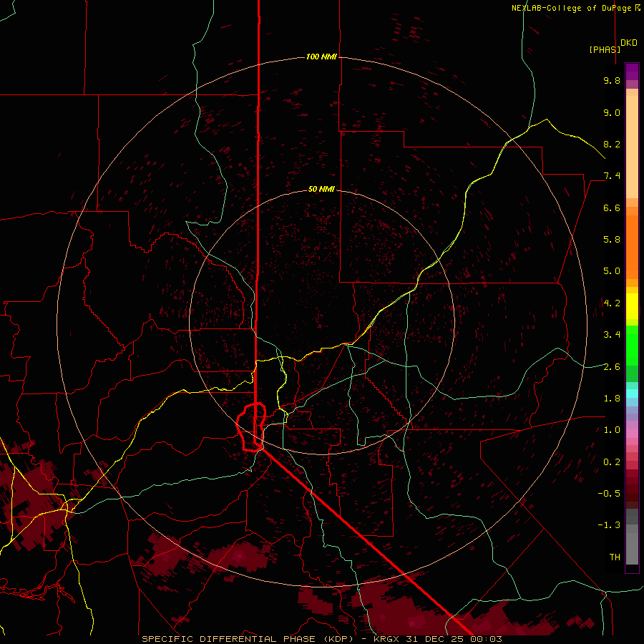This screenshot has width=644, height=644.
Task: Click the DKD unit label
Action: (629, 43)
